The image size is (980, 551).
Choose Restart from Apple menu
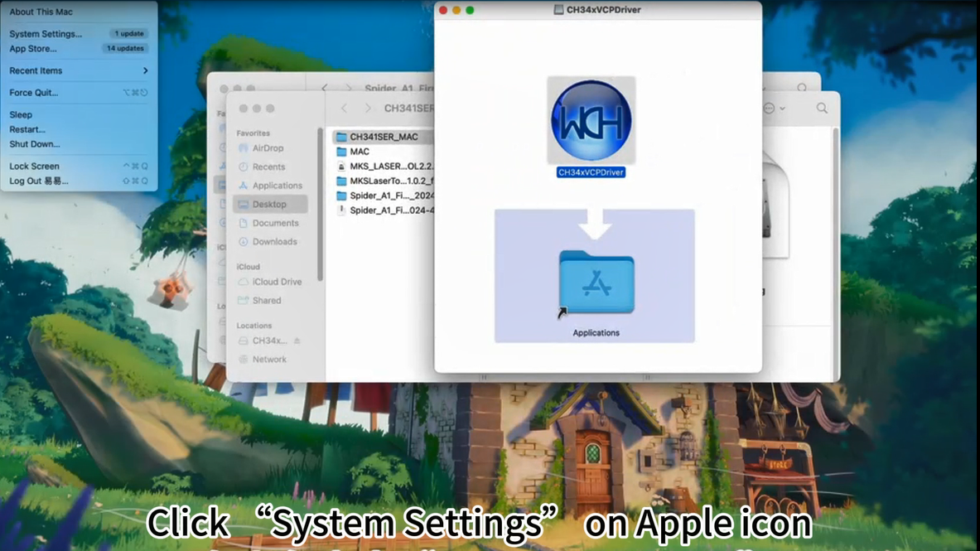tap(27, 129)
